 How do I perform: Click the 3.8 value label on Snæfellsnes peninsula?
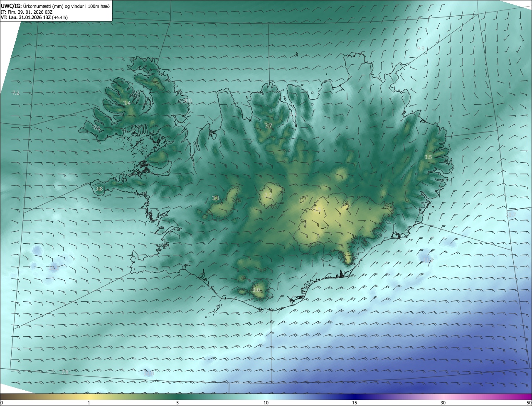click(99, 189)
